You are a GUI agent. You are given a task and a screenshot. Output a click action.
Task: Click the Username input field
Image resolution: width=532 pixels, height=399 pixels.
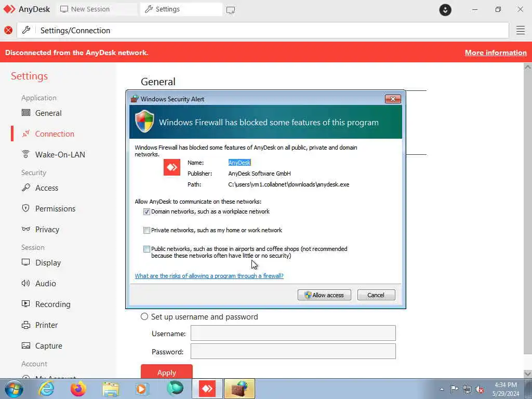pos(293,333)
